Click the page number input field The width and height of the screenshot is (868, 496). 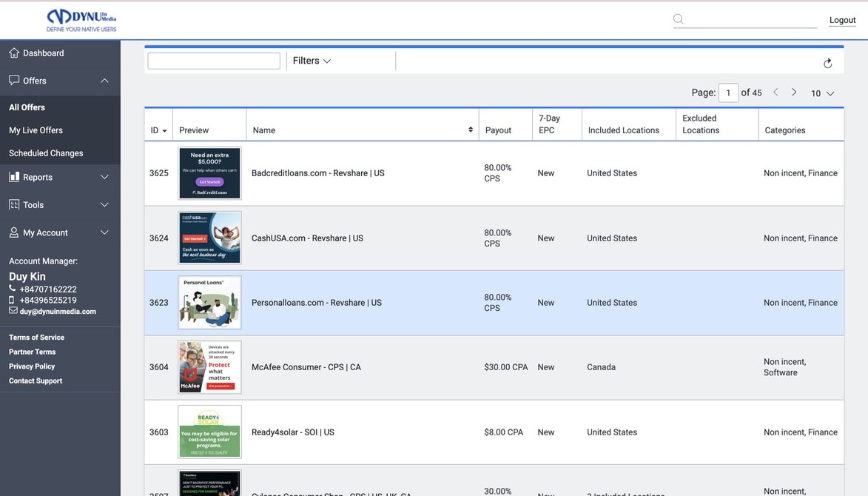coord(728,93)
